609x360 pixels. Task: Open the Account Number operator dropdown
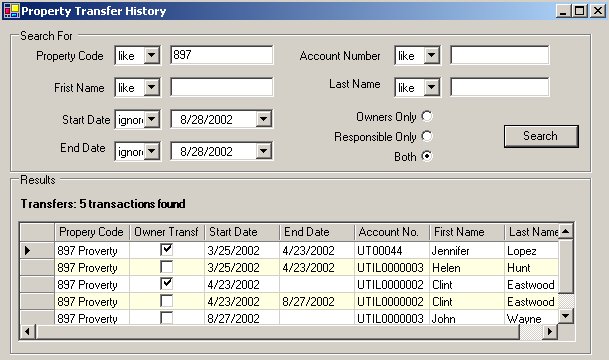tap(432, 56)
